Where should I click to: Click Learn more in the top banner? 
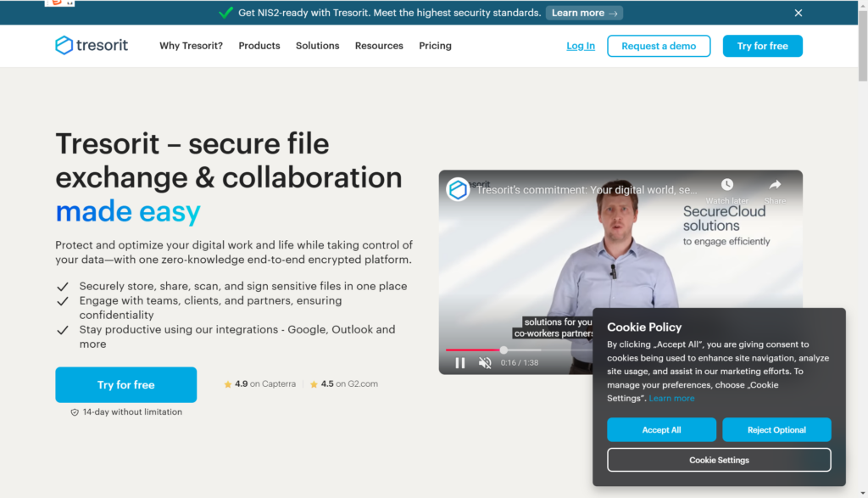tap(584, 13)
